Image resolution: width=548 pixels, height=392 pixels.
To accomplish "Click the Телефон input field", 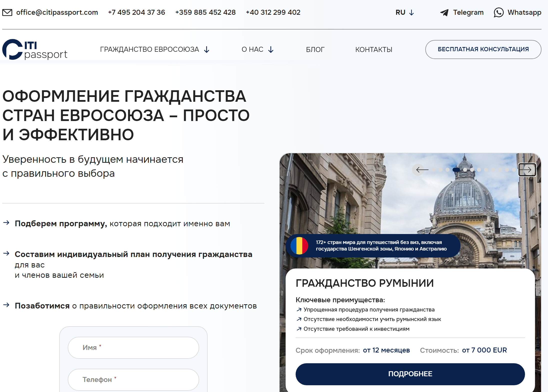I will point(133,379).
